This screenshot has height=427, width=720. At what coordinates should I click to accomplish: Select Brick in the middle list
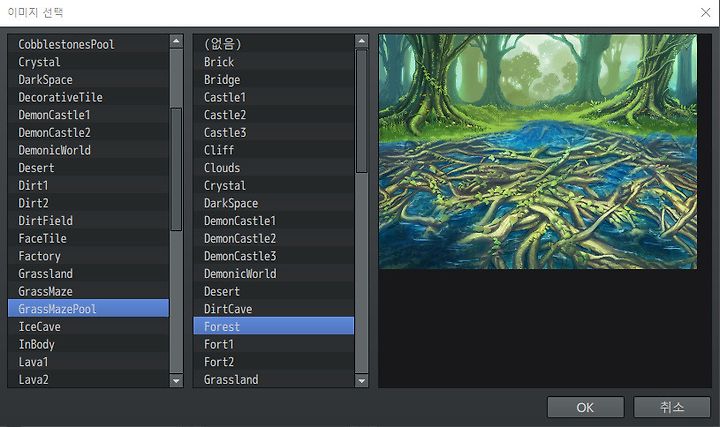[x=274, y=62]
